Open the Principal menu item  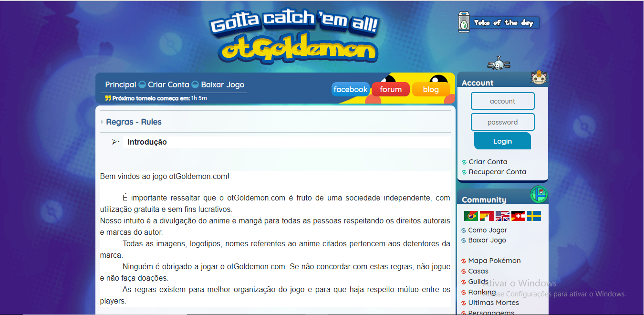pyautogui.click(x=121, y=84)
